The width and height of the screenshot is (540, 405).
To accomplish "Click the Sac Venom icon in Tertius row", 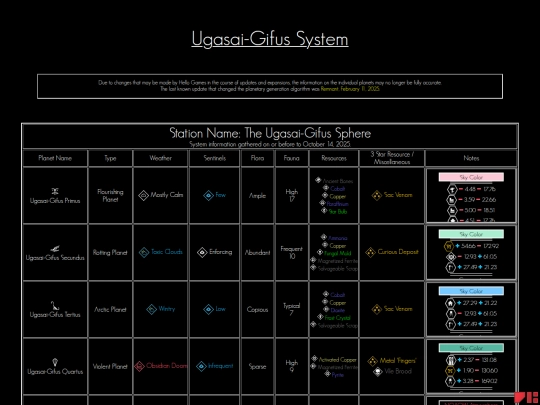I will point(377,309).
